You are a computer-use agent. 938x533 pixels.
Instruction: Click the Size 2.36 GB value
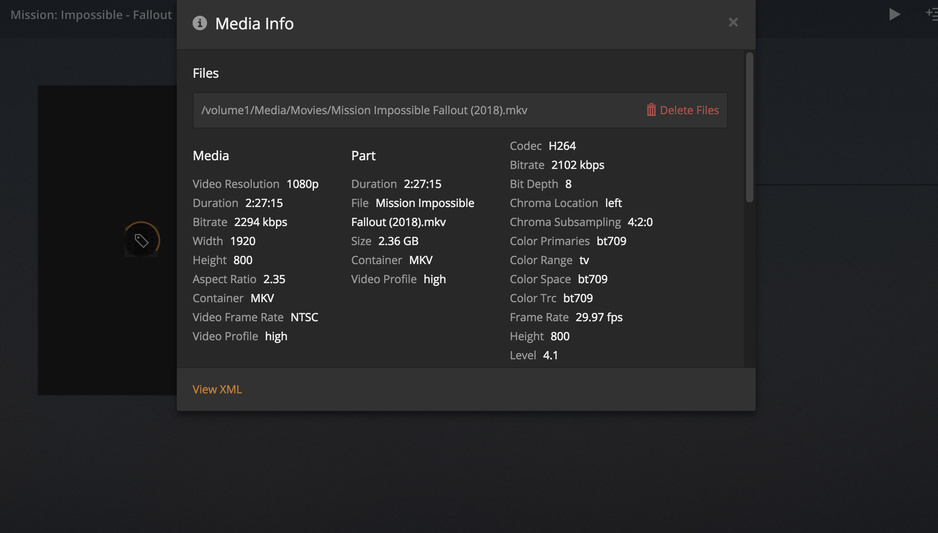pos(398,241)
